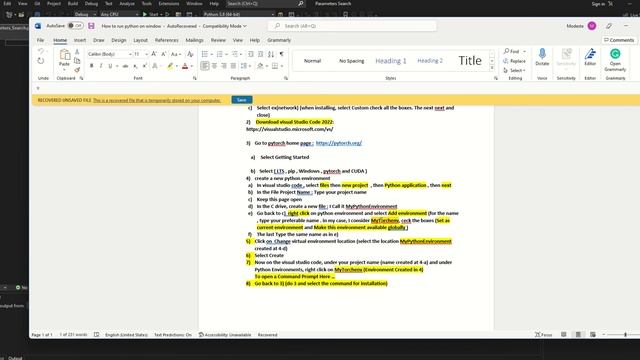Switch to the Insert tab

80,40
